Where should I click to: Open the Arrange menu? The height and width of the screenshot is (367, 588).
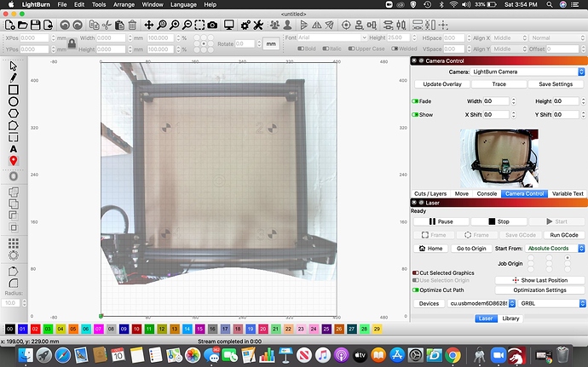point(124,4)
